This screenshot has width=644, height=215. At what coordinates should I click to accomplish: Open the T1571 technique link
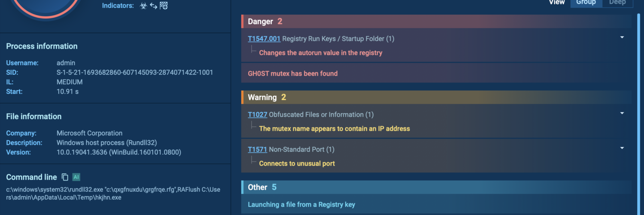[x=258, y=150]
